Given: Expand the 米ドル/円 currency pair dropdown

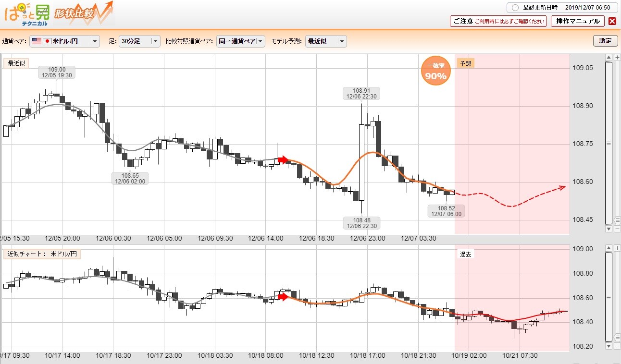Looking at the screenshot, I should click(x=64, y=41).
